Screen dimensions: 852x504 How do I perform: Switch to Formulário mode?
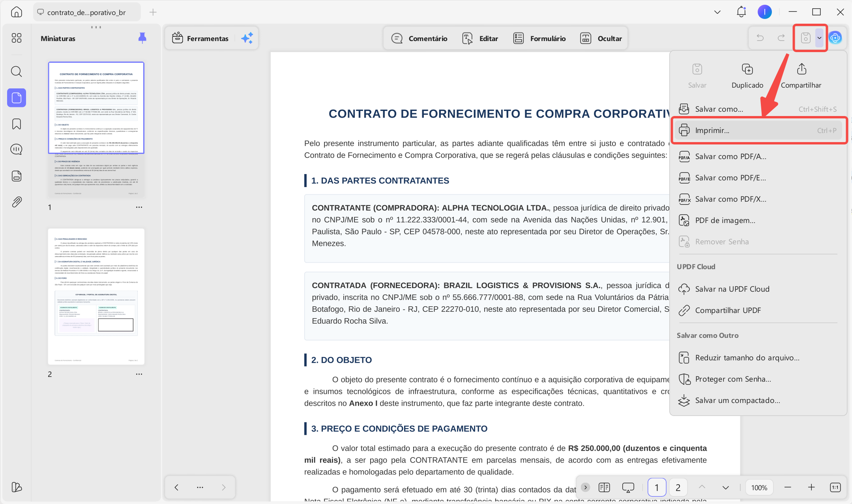point(539,38)
